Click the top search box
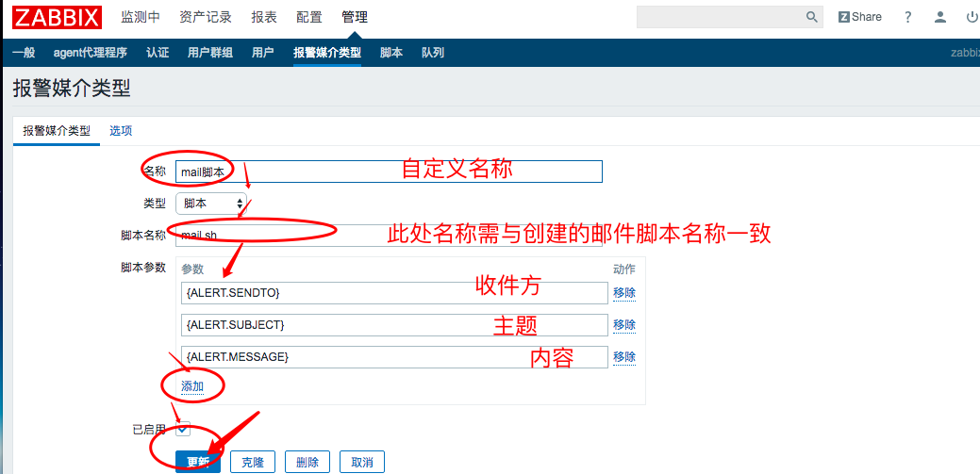980x474 pixels. [x=720, y=18]
